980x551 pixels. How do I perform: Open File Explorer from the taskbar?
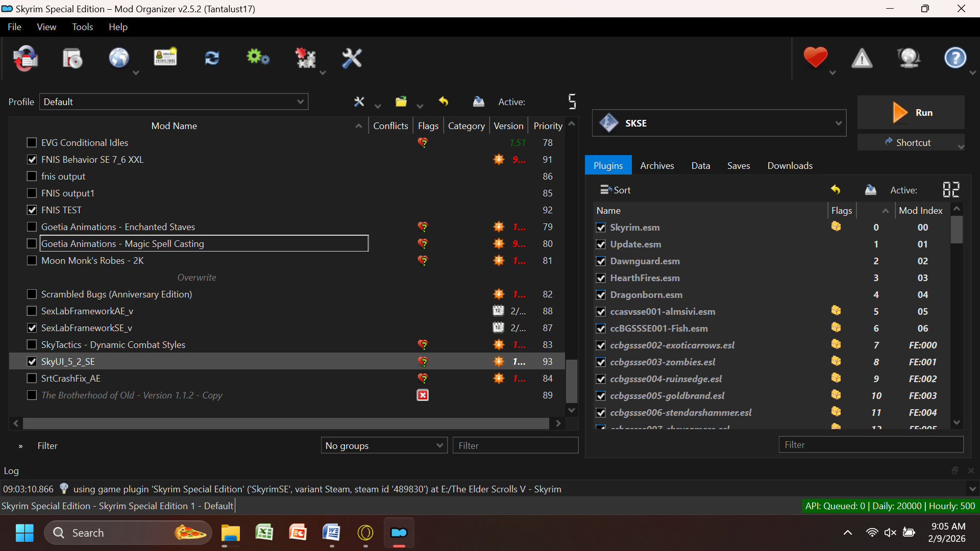tap(231, 533)
